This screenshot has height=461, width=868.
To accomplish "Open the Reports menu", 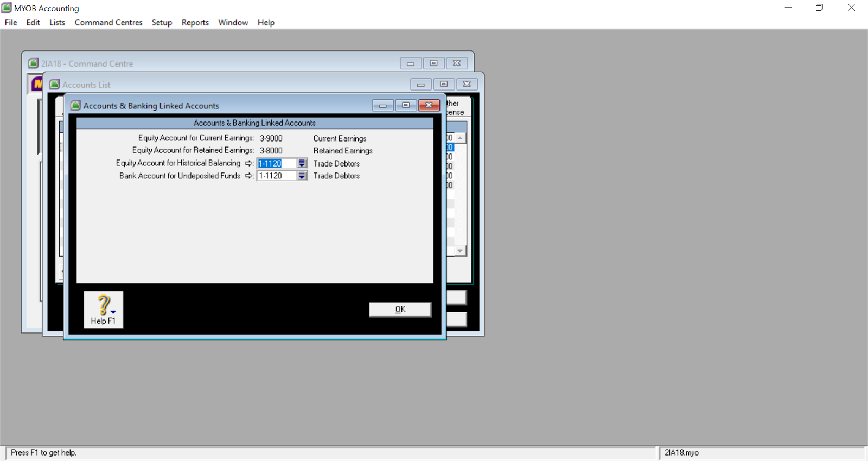I will 195,22.
